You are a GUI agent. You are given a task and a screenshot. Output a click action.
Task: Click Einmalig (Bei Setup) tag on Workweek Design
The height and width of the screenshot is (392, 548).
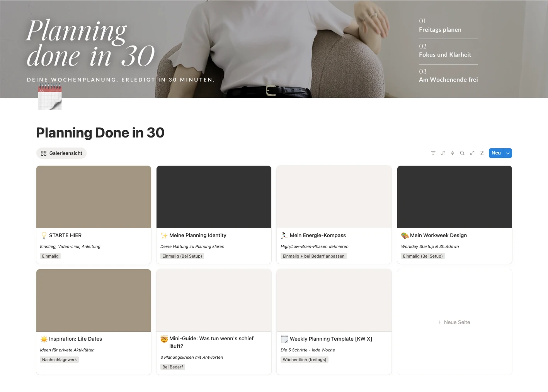(x=423, y=256)
